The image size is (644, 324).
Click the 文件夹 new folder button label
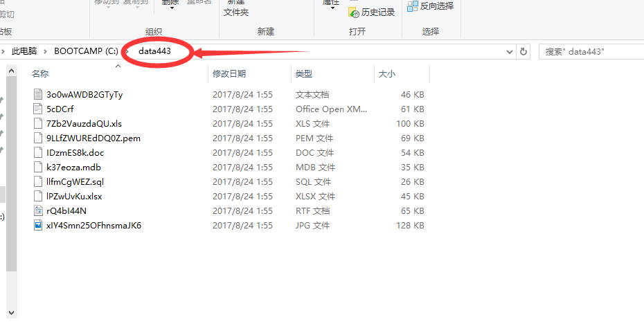236,12
